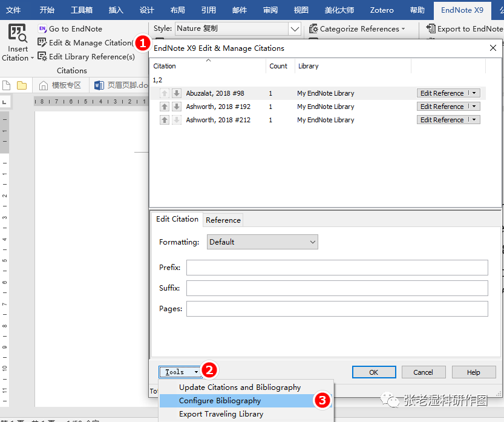Click the Prefix input field
This screenshot has height=422, width=504.
(x=337, y=268)
